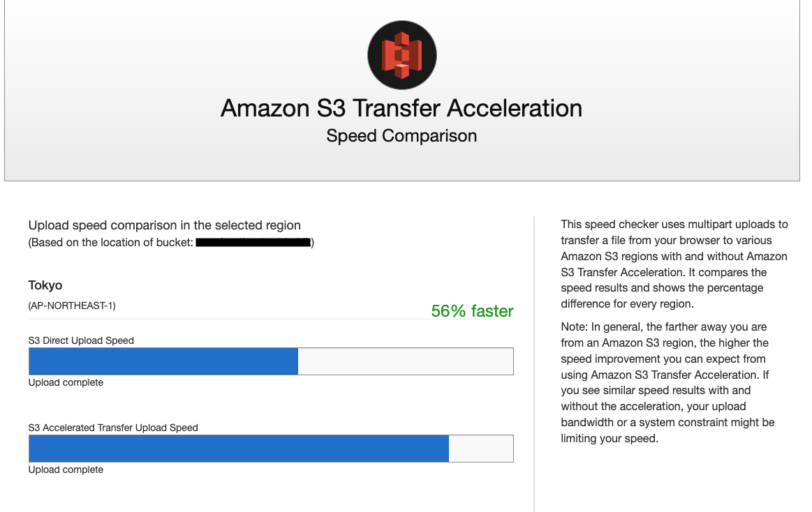
Task: Click Upload complete under S3 Direct Upload Speed
Action: (66, 382)
